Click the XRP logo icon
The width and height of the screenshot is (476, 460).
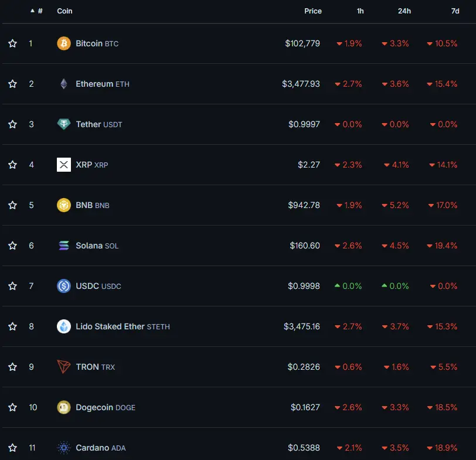coord(64,165)
